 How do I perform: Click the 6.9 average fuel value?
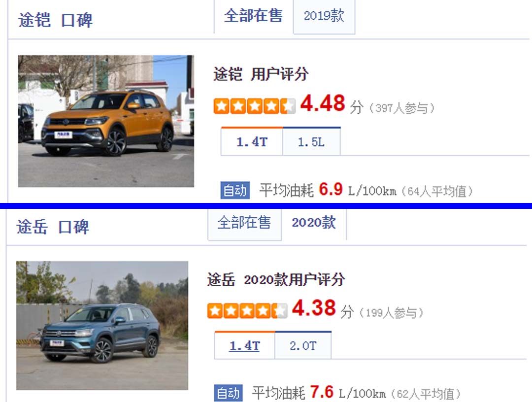(331, 189)
